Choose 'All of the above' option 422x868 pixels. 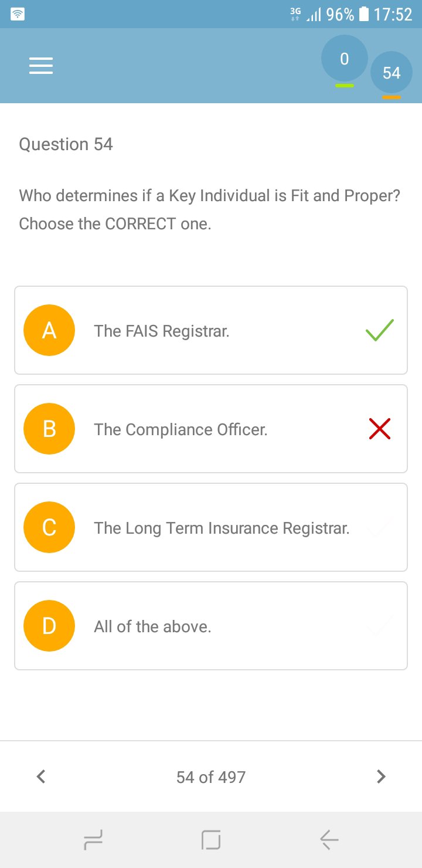[152, 626]
